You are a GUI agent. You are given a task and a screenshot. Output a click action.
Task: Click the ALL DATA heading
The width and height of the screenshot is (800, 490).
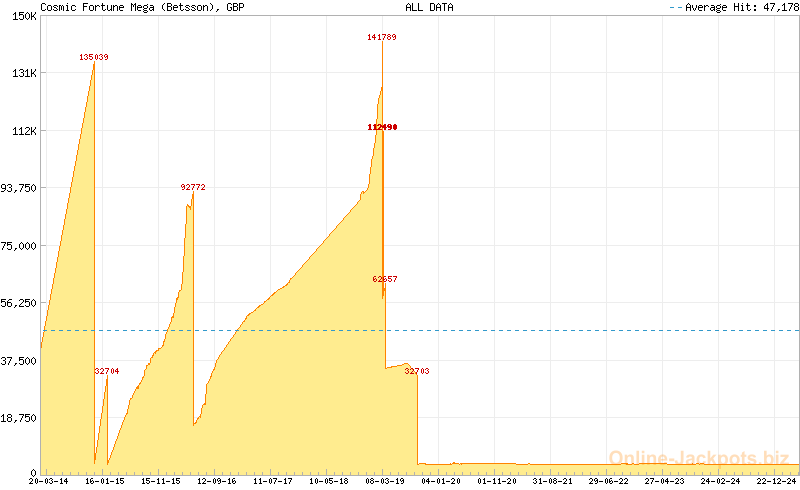coord(429,7)
